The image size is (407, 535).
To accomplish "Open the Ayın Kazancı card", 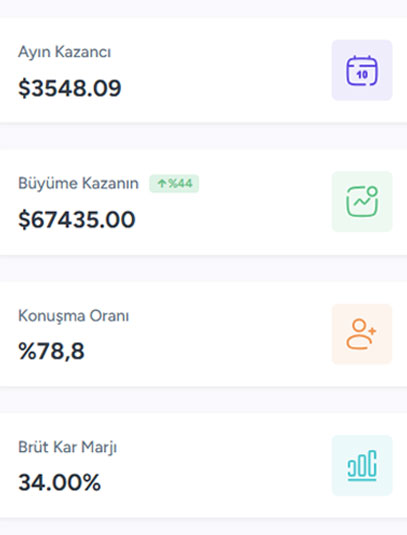I will click(x=203, y=70).
